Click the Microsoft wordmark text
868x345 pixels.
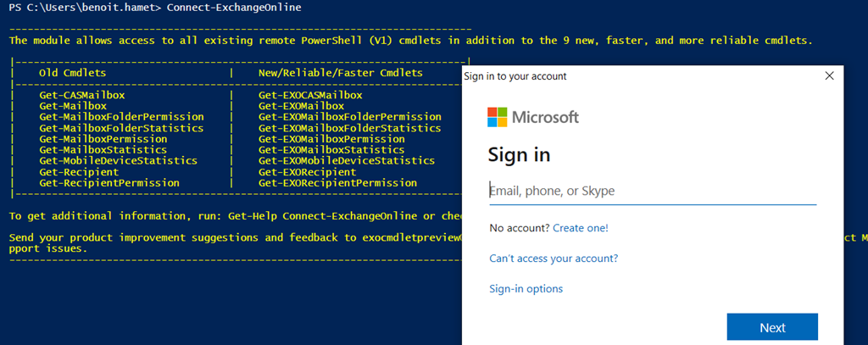point(545,117)
